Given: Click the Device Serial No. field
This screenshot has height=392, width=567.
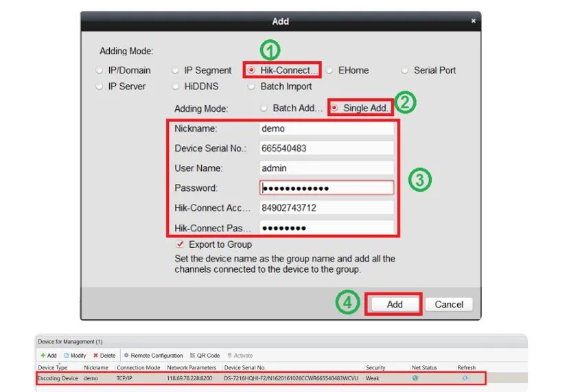Looking at the screenshot, I should [x=326, y=148].
